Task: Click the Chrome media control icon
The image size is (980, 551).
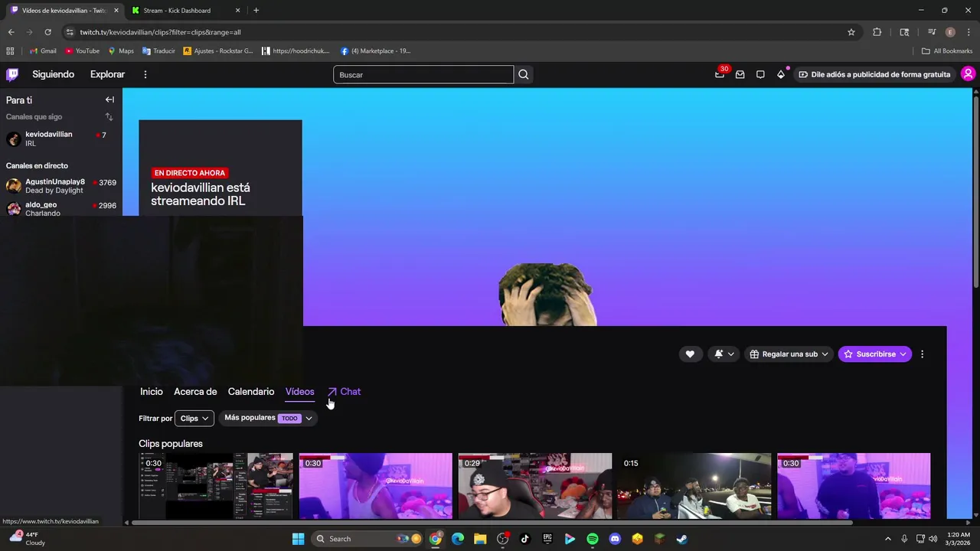Action: (x=932, y=32)
